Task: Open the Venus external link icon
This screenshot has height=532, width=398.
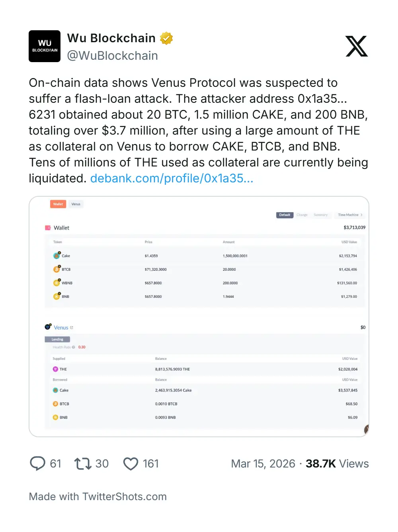Action: (72, 327)
